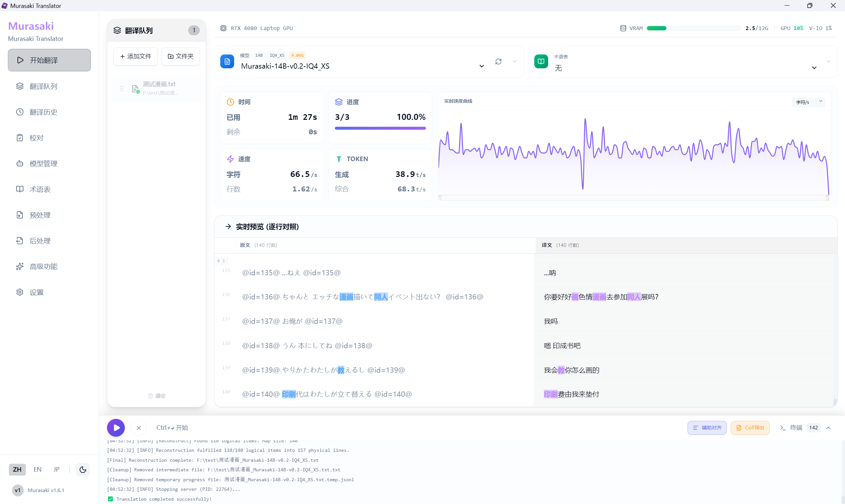
Task: Click the X cancel button beside play
Action: tap(139, 427)
